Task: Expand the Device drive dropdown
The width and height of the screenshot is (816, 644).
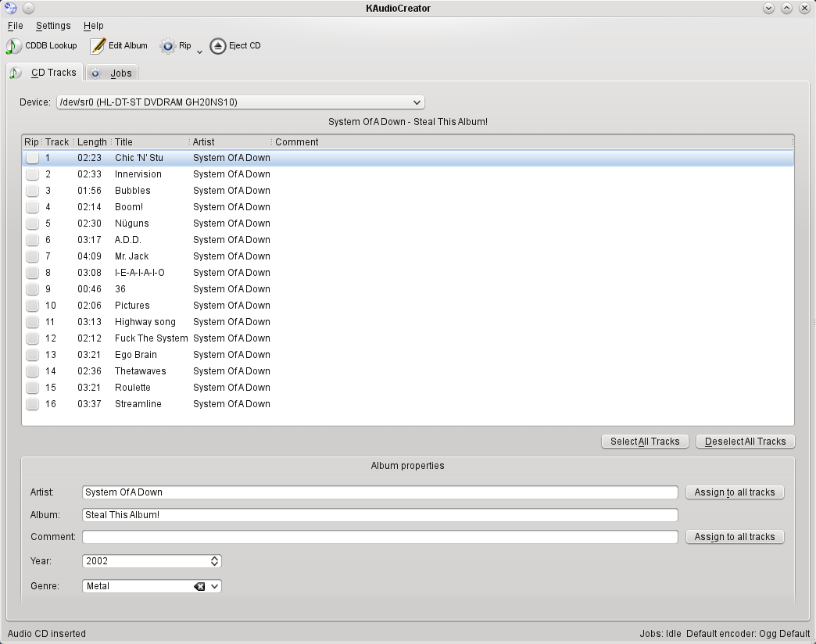Action: point(417,102)
